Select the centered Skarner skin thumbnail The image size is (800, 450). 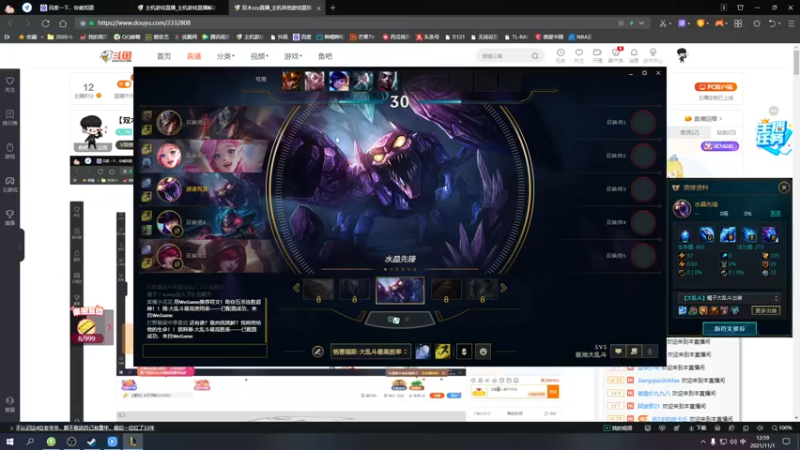coord(400,290)
